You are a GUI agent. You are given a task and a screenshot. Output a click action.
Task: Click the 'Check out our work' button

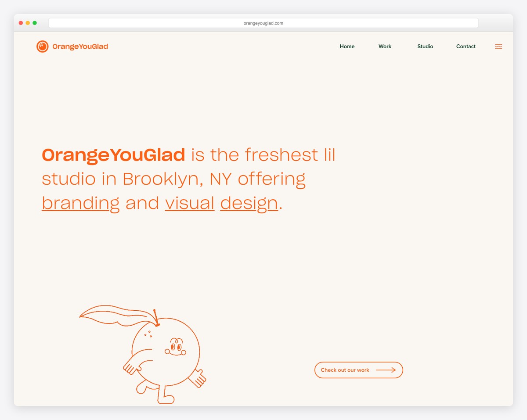pos(358,370)
